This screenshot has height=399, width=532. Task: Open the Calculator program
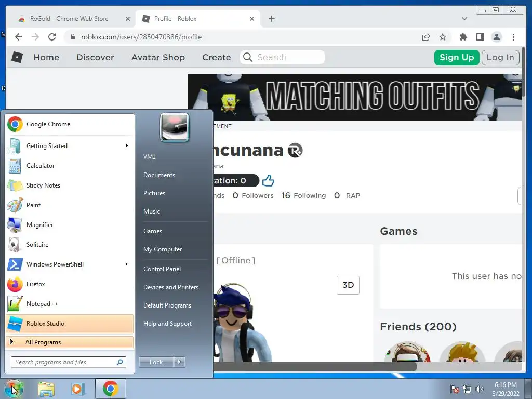coord(70,166)
